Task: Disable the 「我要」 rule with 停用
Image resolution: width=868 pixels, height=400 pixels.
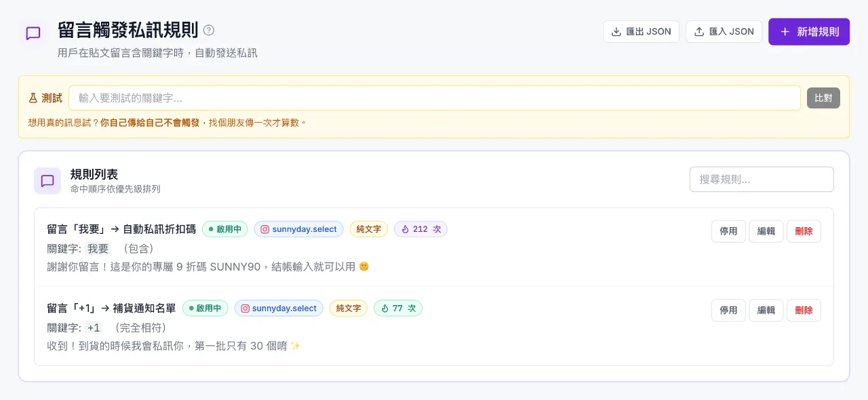Action: coord(728,231)
